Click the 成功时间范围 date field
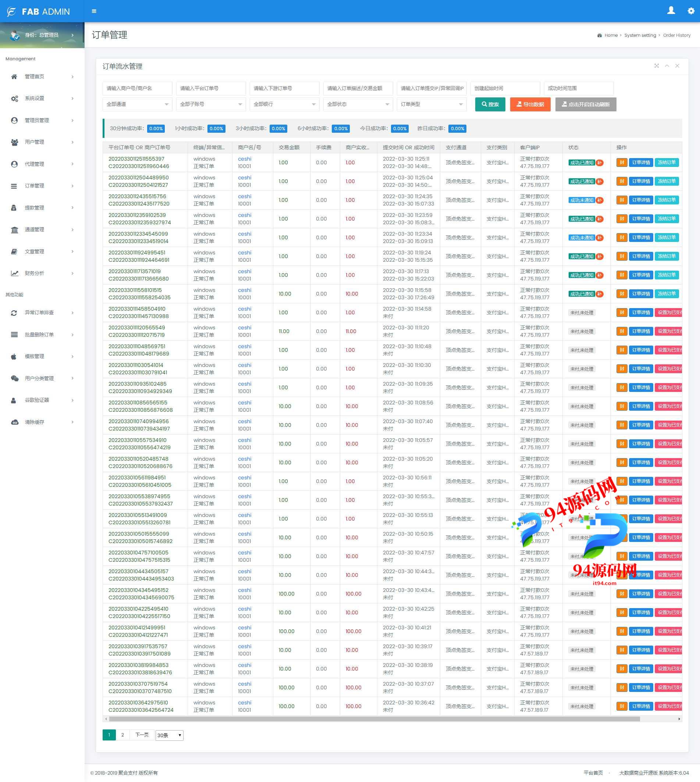 tap(579, 89)
